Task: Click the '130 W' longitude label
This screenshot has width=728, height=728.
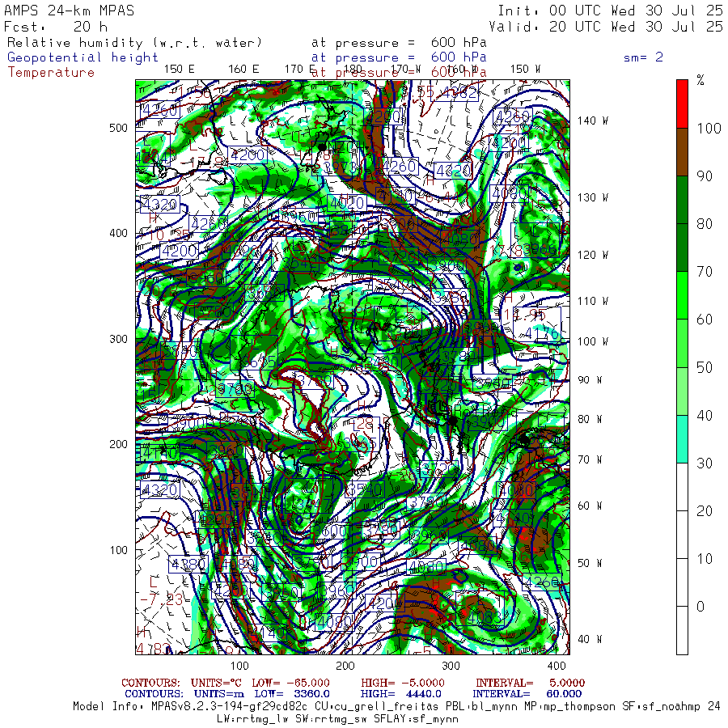Action: pos(593,198)
